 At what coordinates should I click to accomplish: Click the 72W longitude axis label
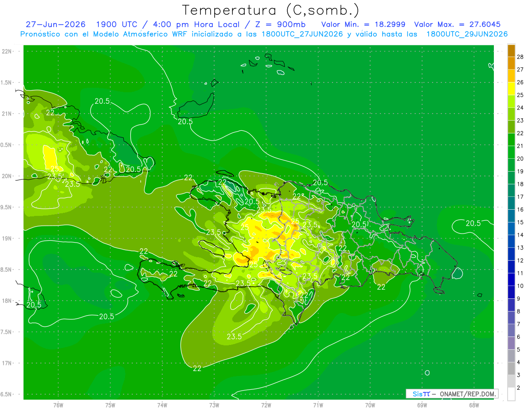[266, 405]
